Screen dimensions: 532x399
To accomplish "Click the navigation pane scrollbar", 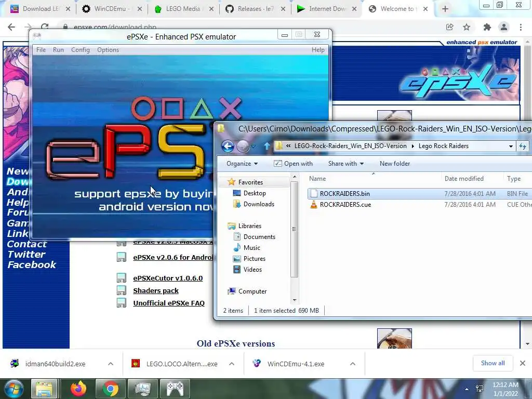I will (x=294, y=229).
